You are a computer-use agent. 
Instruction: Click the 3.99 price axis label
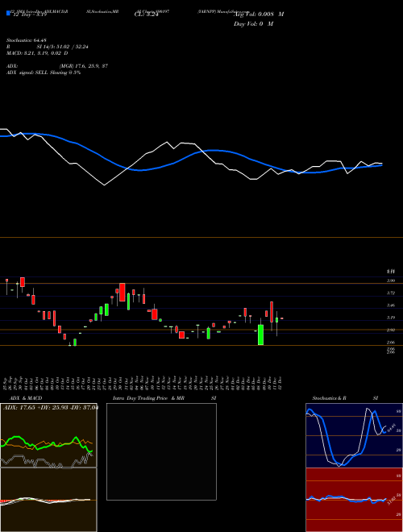pyautogui.click(x=391, y=281)
